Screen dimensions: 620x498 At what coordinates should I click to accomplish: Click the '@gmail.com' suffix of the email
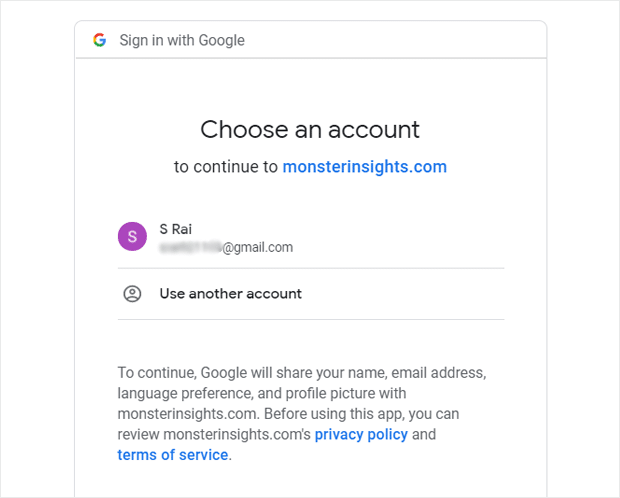(x=257, y=247)
